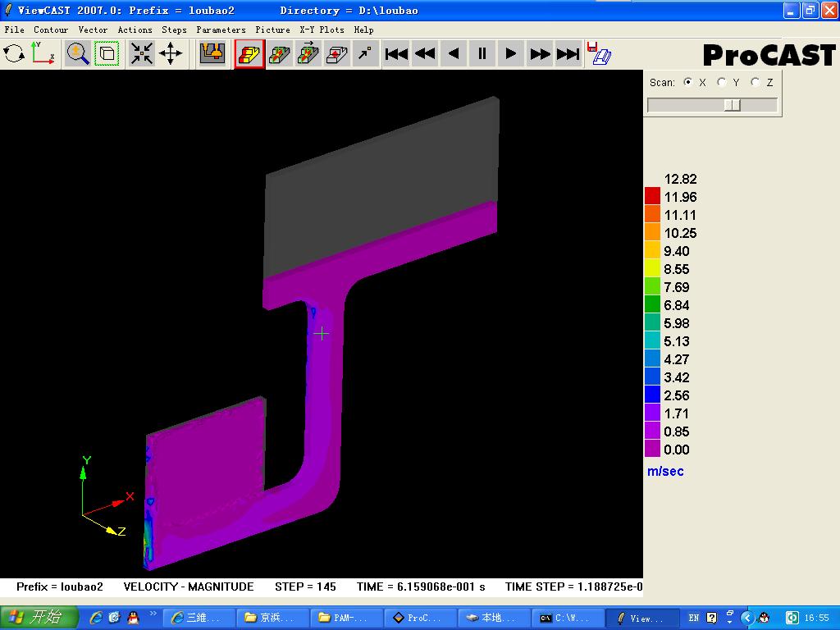Click the mold filling icon
Screen dimensions: 840x630
[x=212, y=53]
